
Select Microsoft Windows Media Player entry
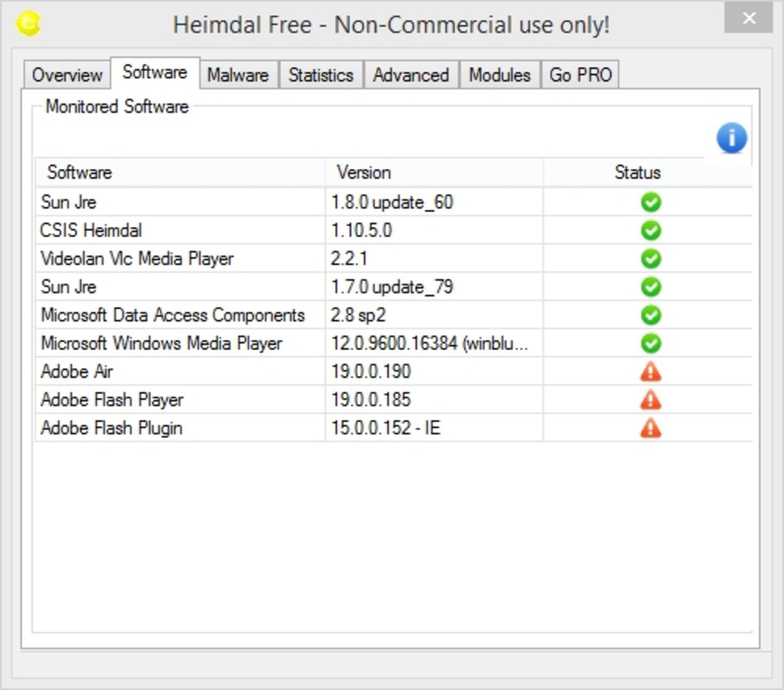point(161,343)
